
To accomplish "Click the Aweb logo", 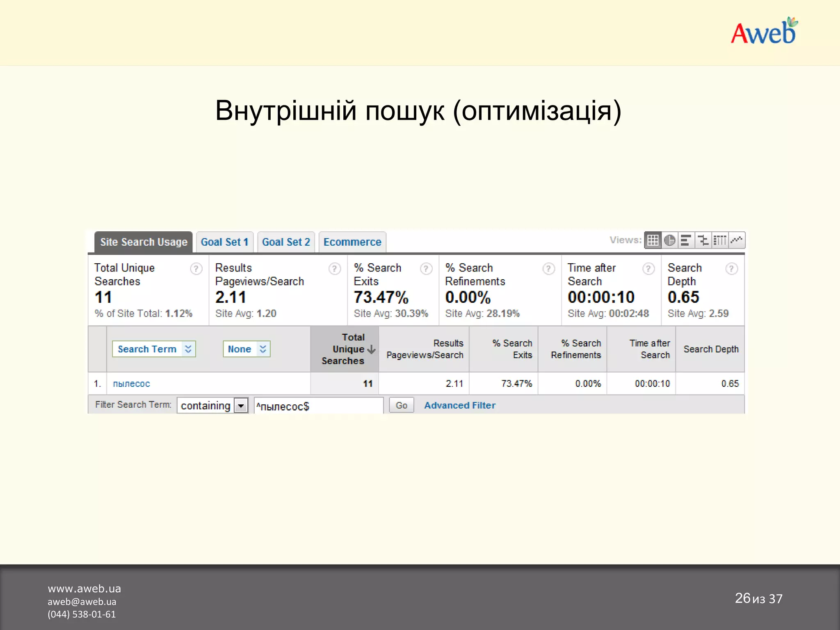I will (764, 31).
